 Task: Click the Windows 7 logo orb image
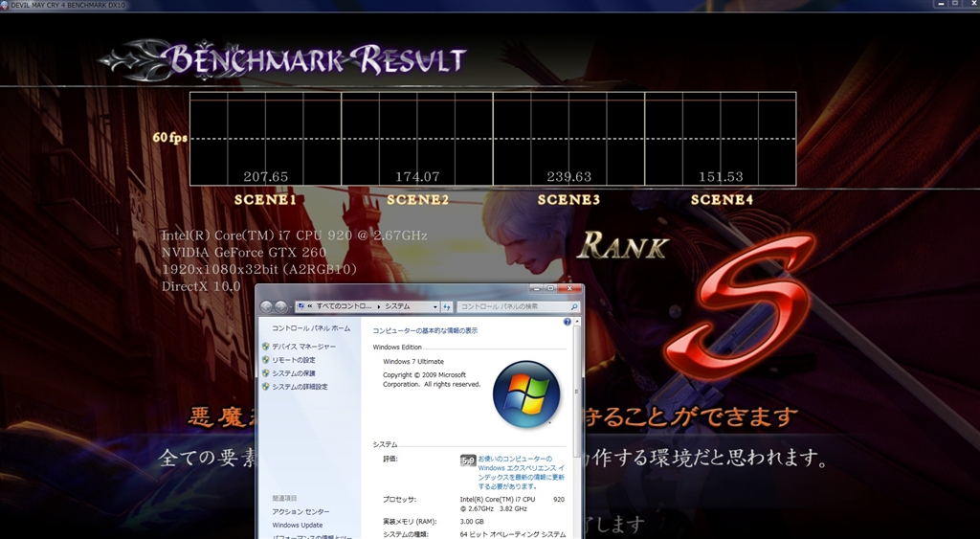pyautogui.click(x=526, y=393)
